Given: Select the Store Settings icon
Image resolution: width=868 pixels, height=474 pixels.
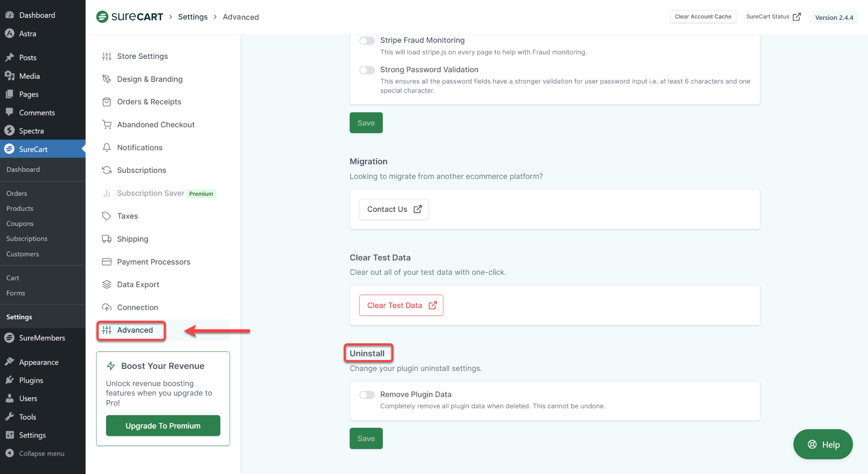Looking at the screenshot, I should (107, 56).
